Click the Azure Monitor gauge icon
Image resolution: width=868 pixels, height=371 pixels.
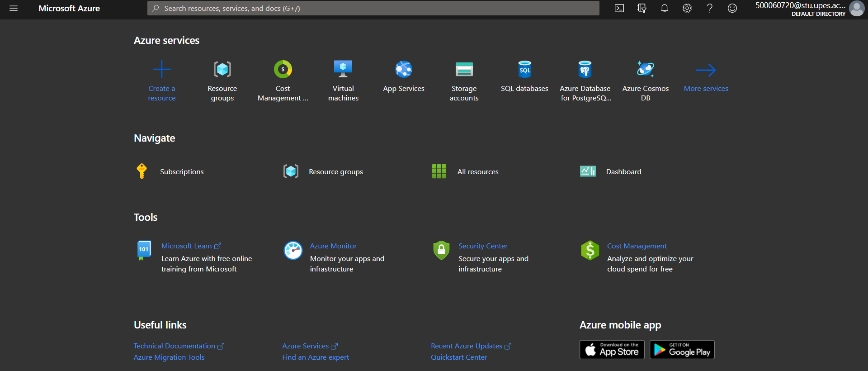point(293,250)
